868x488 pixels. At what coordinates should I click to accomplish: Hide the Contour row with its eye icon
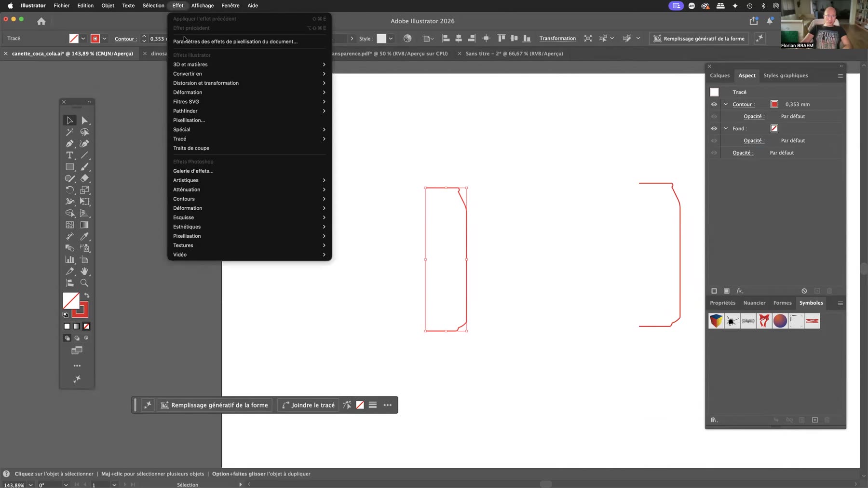point(714,104)
